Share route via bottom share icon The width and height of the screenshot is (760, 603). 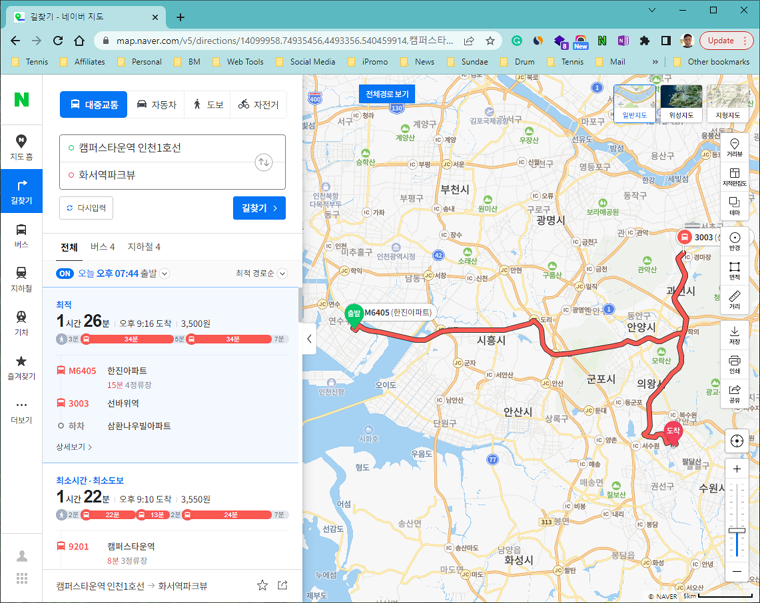tap(283, 586)
